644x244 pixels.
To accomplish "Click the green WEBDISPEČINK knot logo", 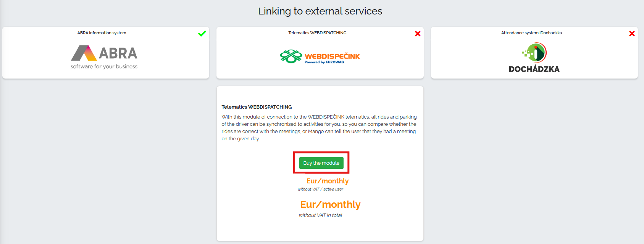I will click(291, 56).
